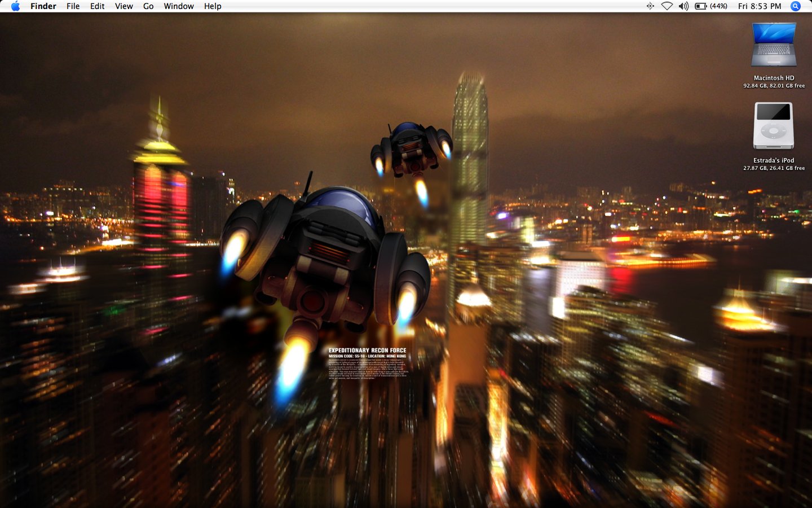Click the 44% battery percentage text
This screenshot has width=812, height=508.
click(x=718, y=6)
